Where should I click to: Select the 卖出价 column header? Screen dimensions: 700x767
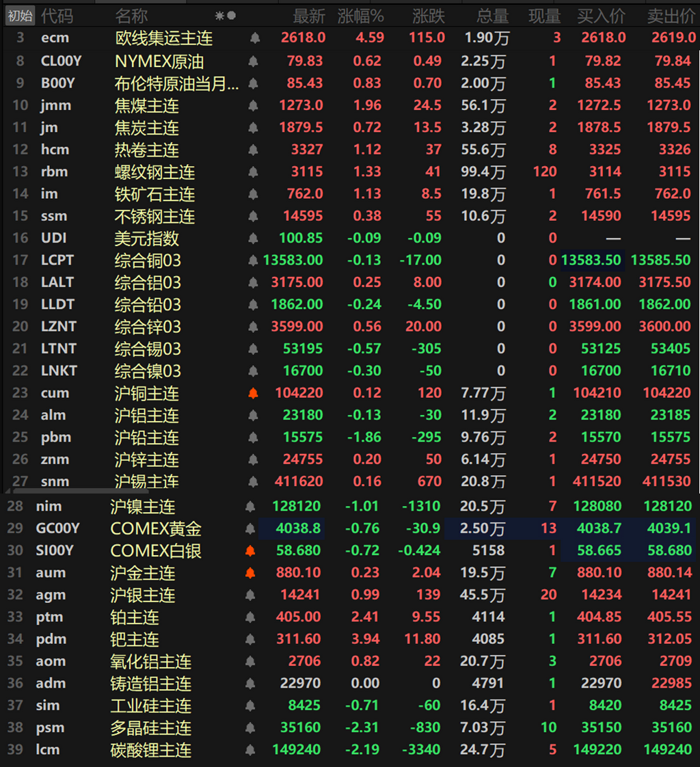click(671, 16)
